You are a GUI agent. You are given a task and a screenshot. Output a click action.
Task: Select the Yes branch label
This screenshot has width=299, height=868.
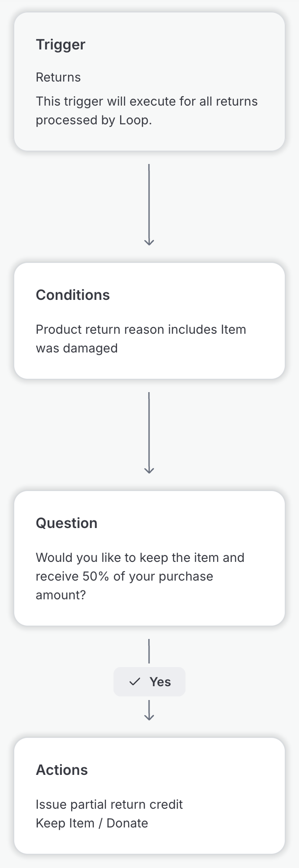149,682
